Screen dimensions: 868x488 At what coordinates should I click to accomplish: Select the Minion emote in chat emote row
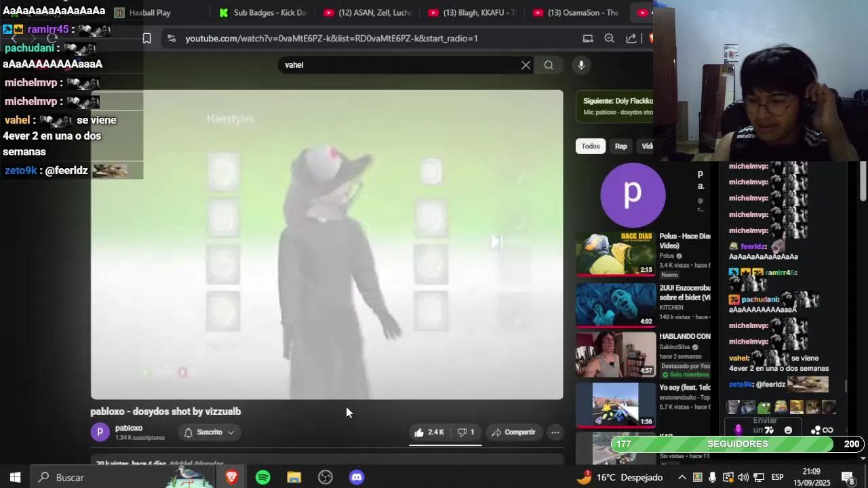click(x=781, y=407)
